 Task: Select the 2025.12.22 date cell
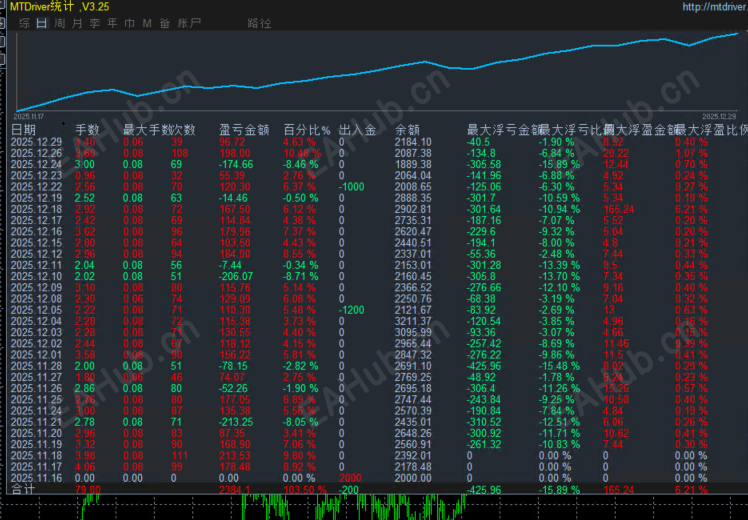[x=36, y=187]
